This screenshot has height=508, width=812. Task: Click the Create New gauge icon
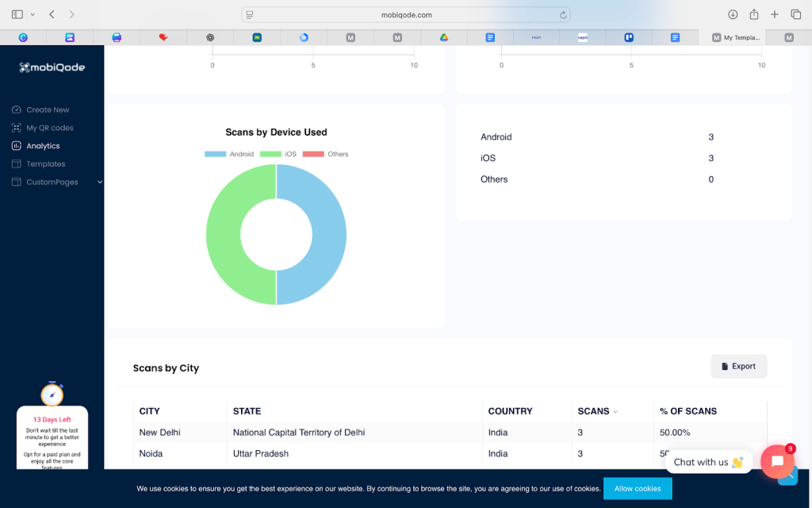(x=17, y=110)
